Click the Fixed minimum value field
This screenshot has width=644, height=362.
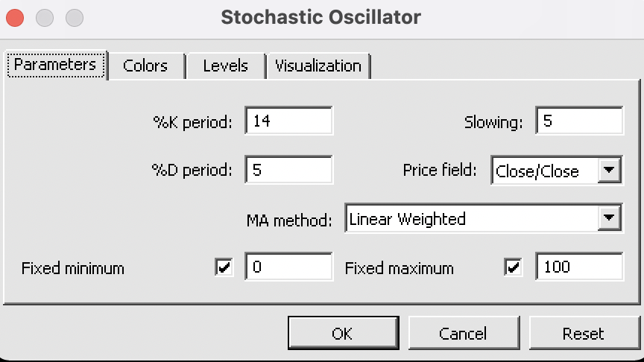[288, 267]
